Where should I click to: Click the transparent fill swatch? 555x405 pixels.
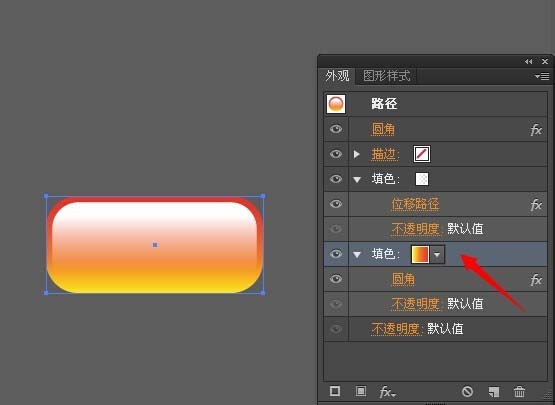pos(422,179)
